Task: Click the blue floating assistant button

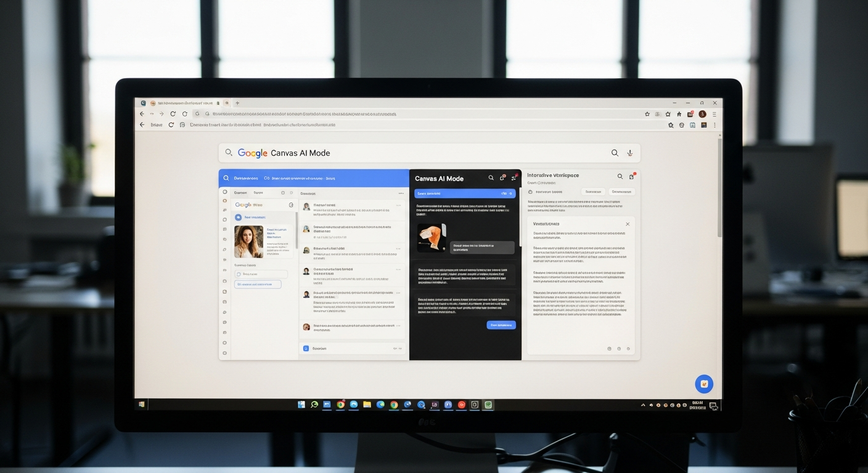Action: 703,384
